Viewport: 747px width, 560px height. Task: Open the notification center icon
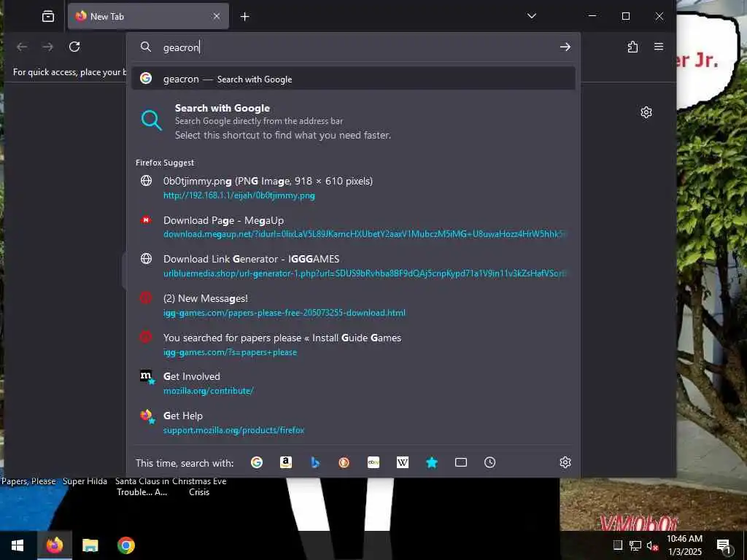pyautogui.click(x=724, y=545)
